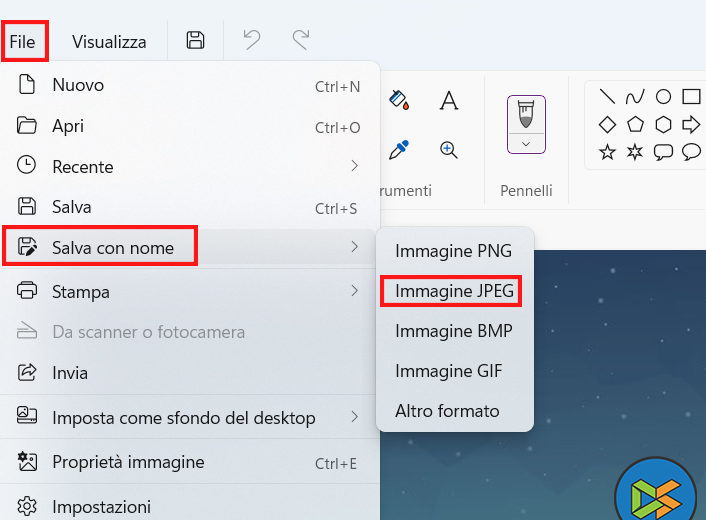
Task: Click the save floppy disk icon in toolbar
Action: 195,40
